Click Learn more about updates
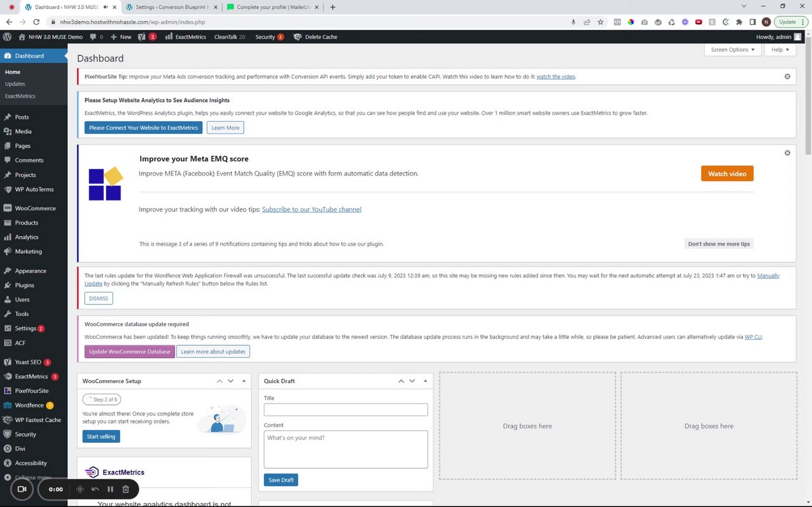812x507 pixels. tap(213, 352)
